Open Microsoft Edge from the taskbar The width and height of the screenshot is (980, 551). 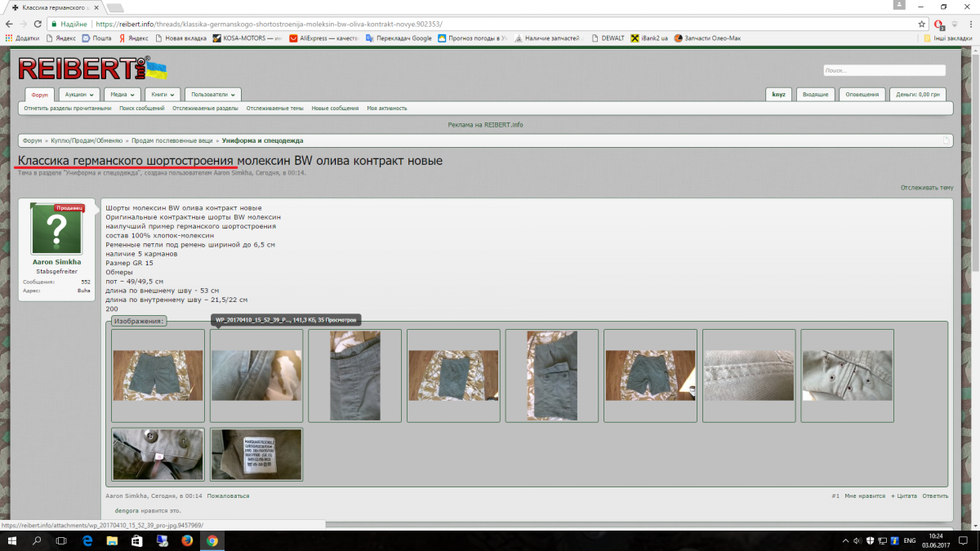(x=87, y=540)
